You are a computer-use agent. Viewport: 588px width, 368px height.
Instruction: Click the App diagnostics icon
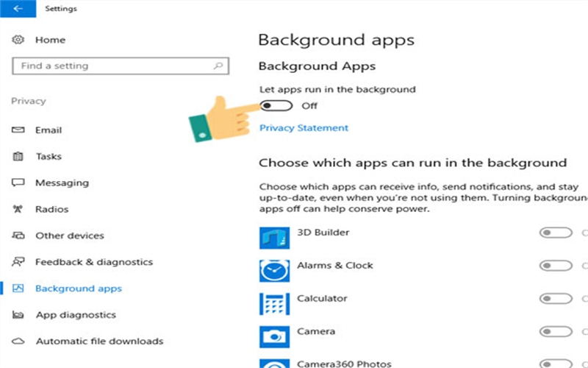(x=18, y=315)
